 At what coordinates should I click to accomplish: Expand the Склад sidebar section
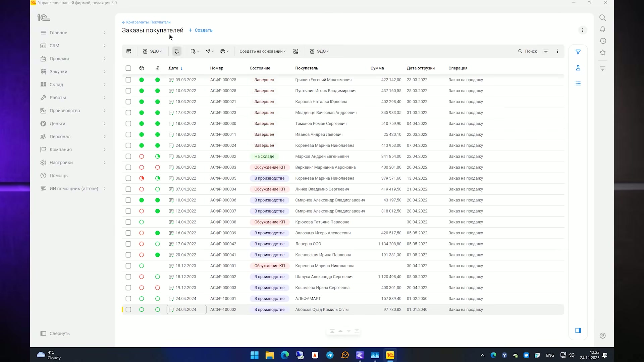73,84
